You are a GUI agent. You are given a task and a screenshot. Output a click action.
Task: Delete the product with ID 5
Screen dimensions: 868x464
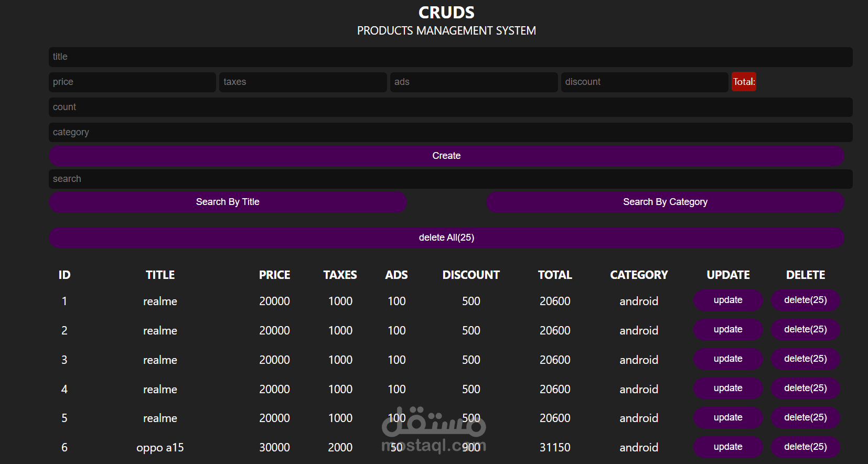[x=806, y=417]
